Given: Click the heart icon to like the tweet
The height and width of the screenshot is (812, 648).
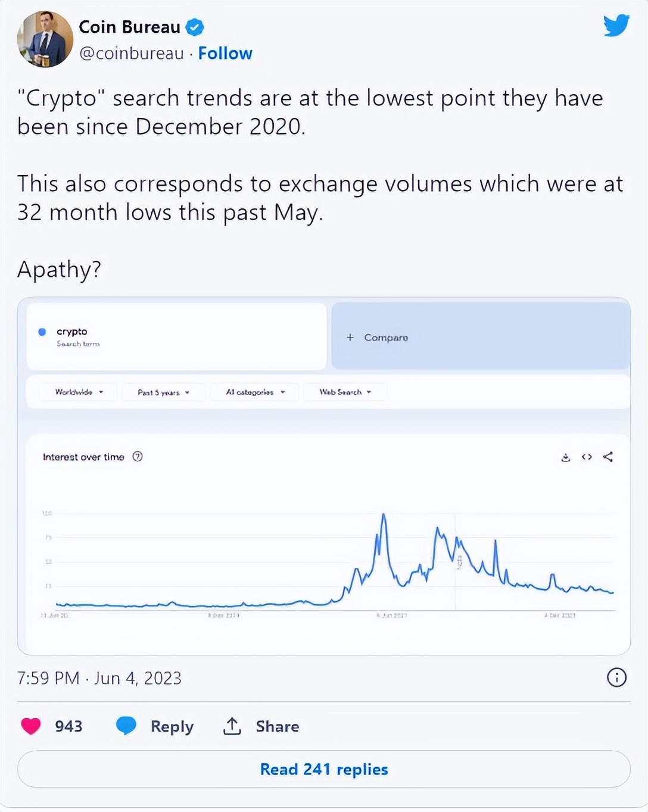Looking at the screenshot, I should [x=31, y=726].
